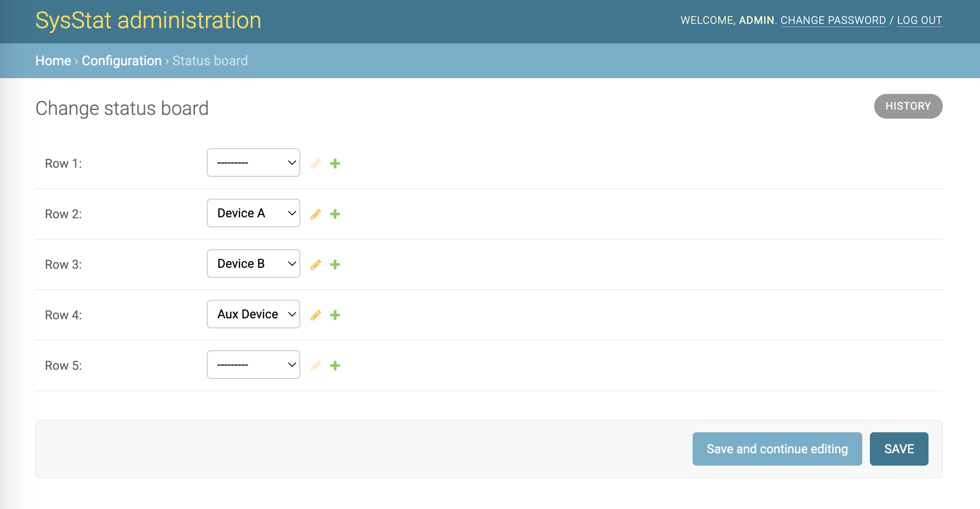The image size is (980, 509).
Task: Open the Row 1 device dropdown
Action: (253, 163)
